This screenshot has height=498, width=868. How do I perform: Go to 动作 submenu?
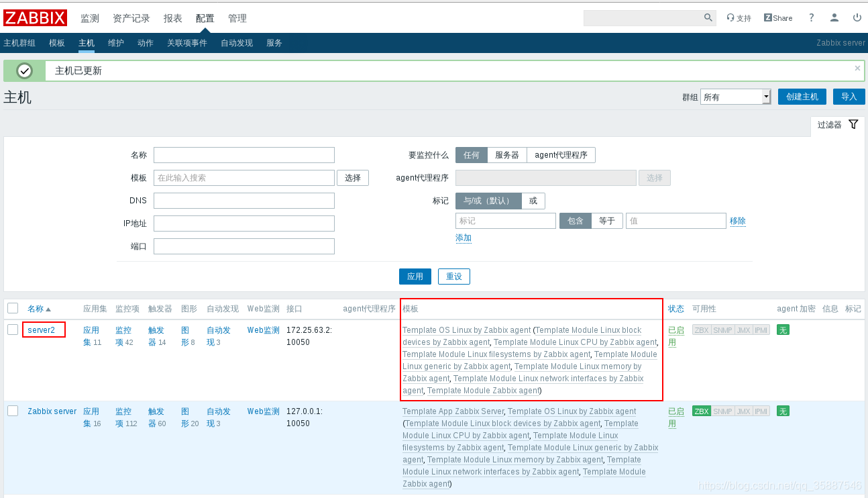146,43
